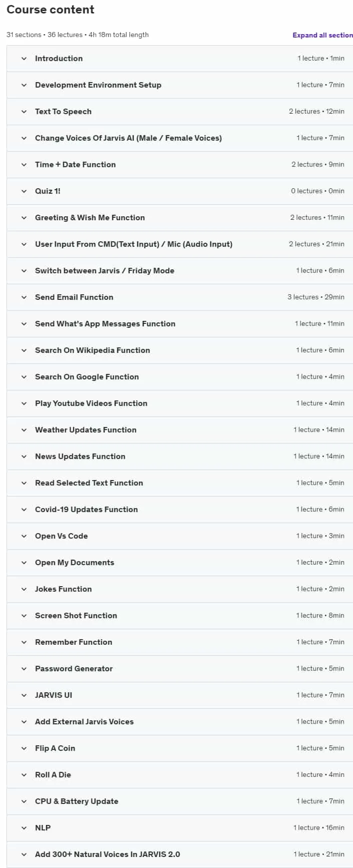Image resolution: width=353 pixels, height=868 pixels.
Task: Open the Send Email Function chevron
Action: (x=24, y=297)
